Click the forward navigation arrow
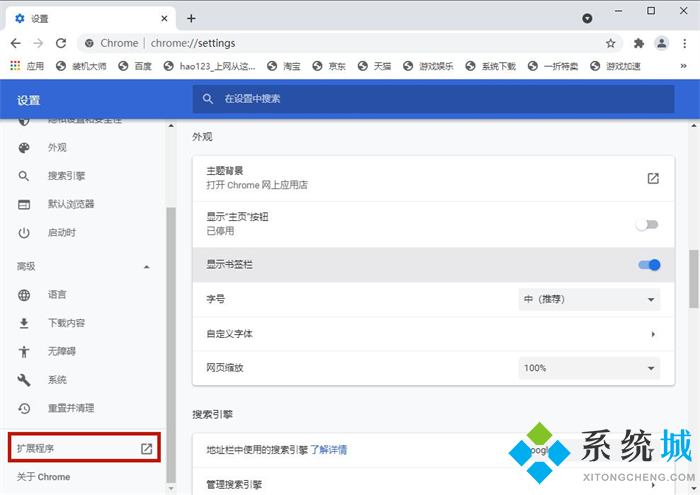 click(x=38, y=43)
